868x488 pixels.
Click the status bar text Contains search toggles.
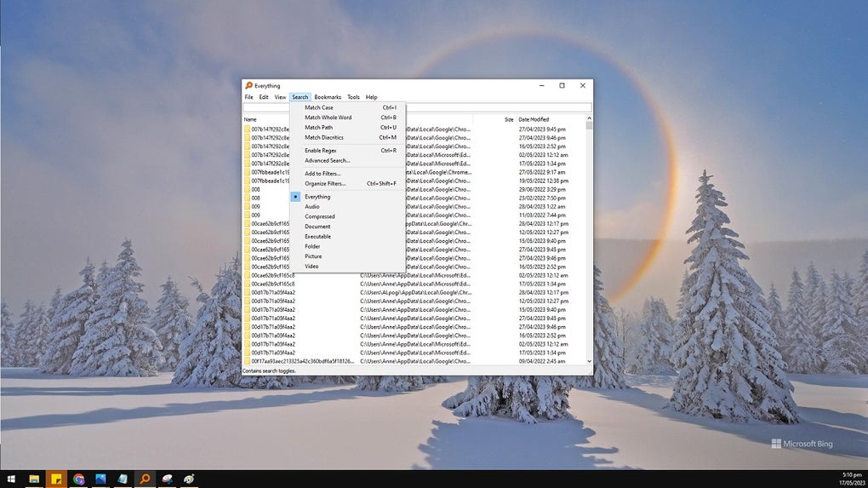[x=269, y=371]
